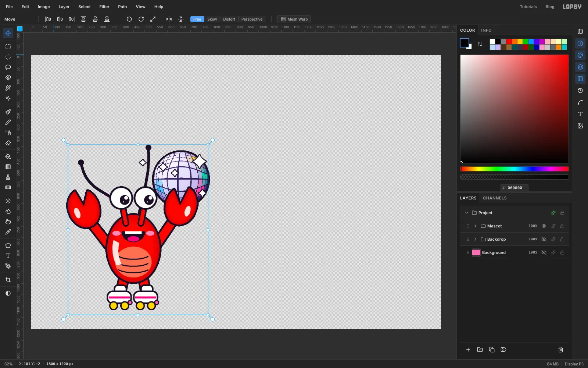Select the Crop tool
This screenshot has width=588, height=368.
[8, 280]
